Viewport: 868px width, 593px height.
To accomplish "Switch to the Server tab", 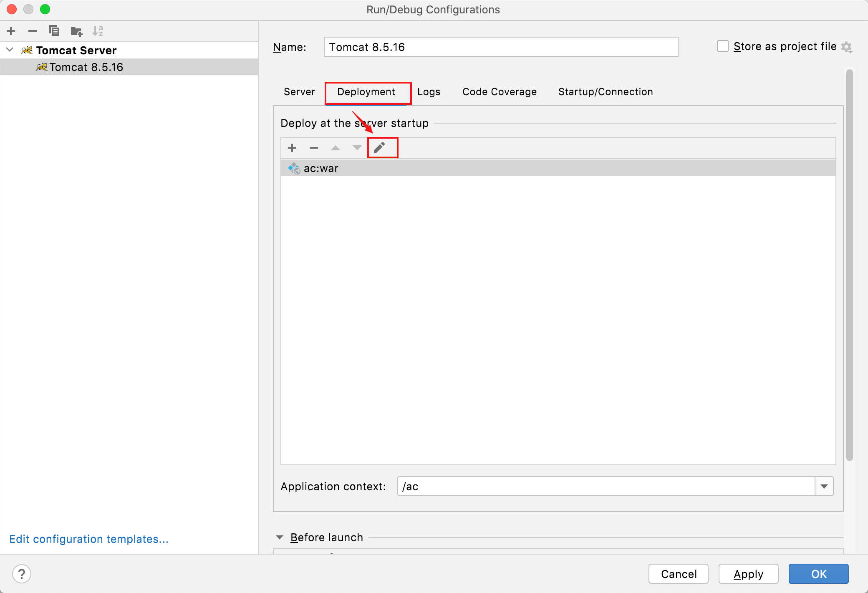I will click(x=299, y=92).
